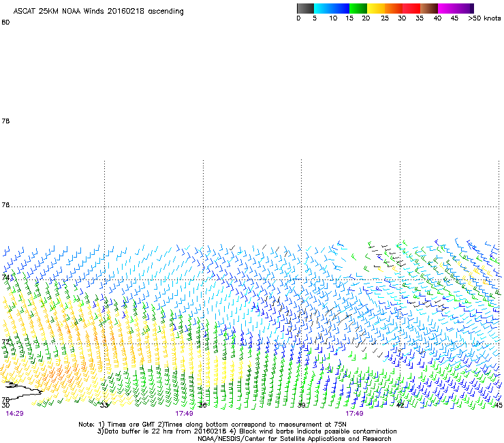Image resolution: width=504 pixels, height=443 pixels.
Task: Click the 'Data buffer is 22 hrs' note
Action: pyautogui.click(x=138, y=431)
